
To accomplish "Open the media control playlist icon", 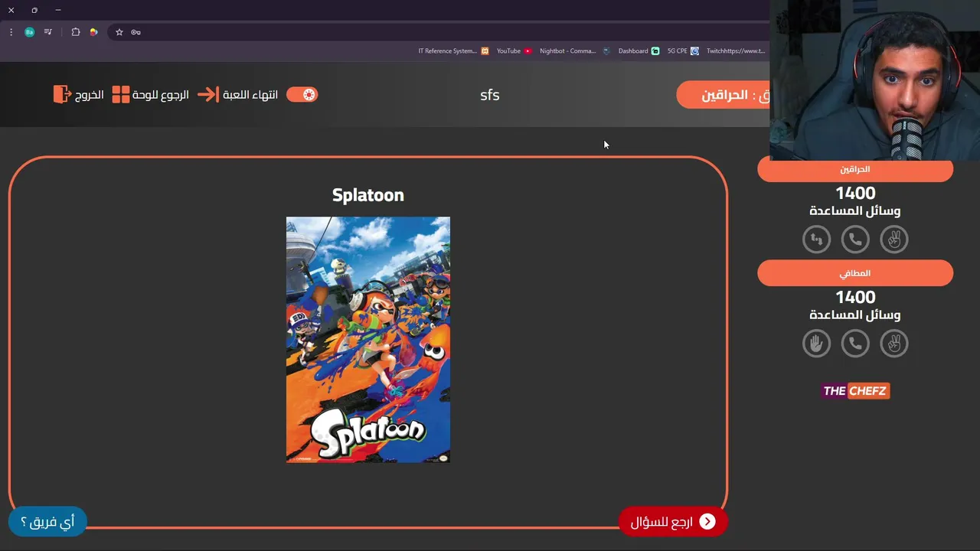I will click(48, 32).
